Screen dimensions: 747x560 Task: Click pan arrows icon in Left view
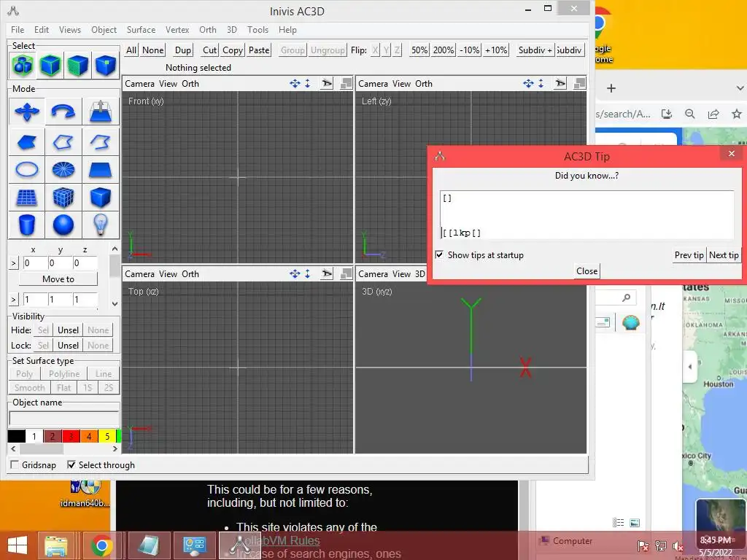(x=528, y=83)
